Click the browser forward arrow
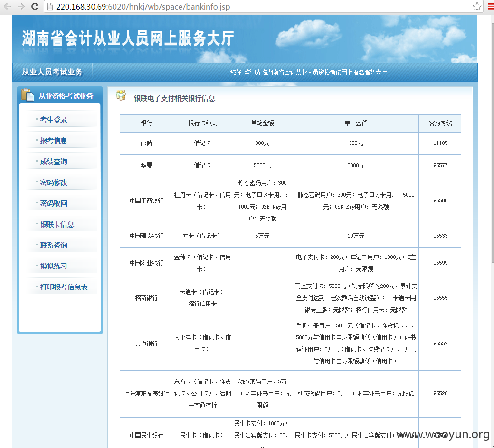494x448 pixels. (x=21, y=6)
